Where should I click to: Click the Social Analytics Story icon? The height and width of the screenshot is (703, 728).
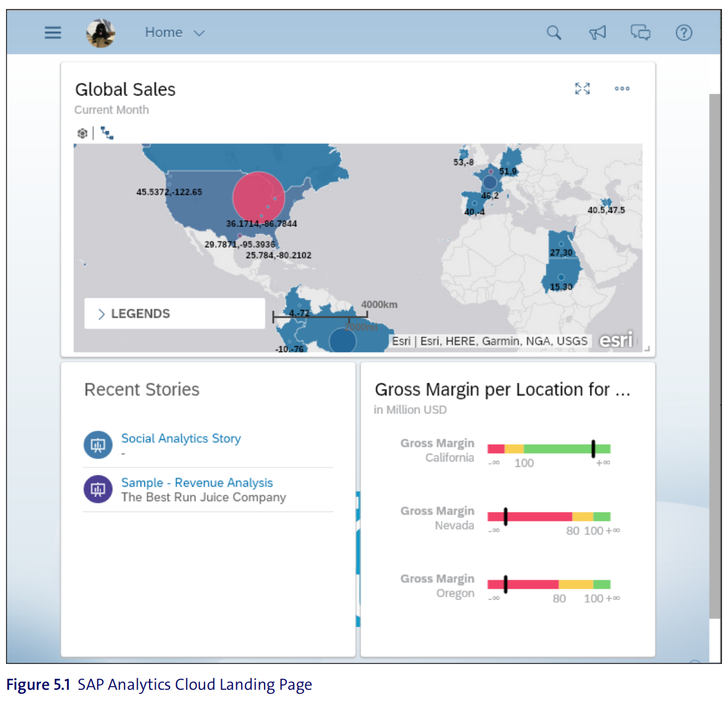pos(98,445)
